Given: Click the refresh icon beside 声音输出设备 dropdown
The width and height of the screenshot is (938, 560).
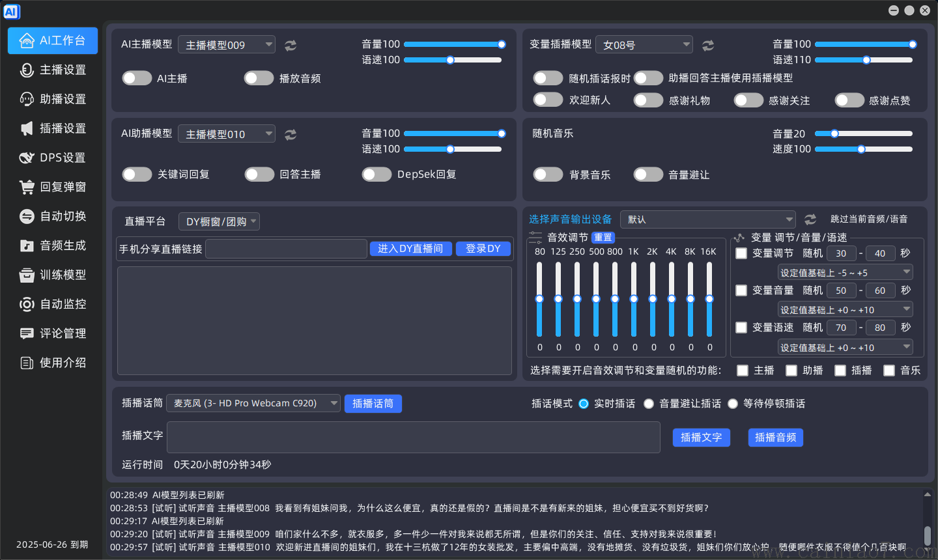Looking at the screenshot, I should [x=810, y=219].
